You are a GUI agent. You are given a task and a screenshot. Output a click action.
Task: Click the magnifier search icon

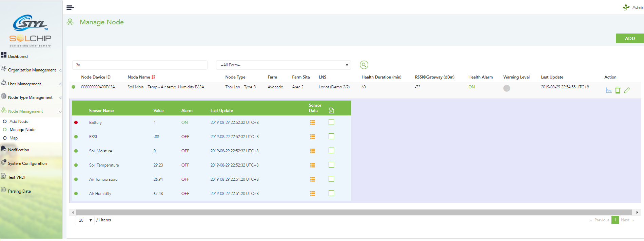(364, 65)
